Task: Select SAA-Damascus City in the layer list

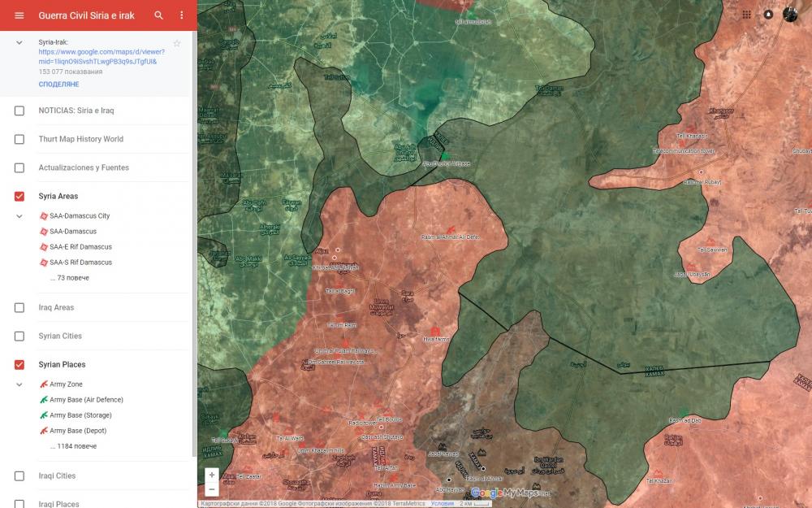Action: point(80,216)
